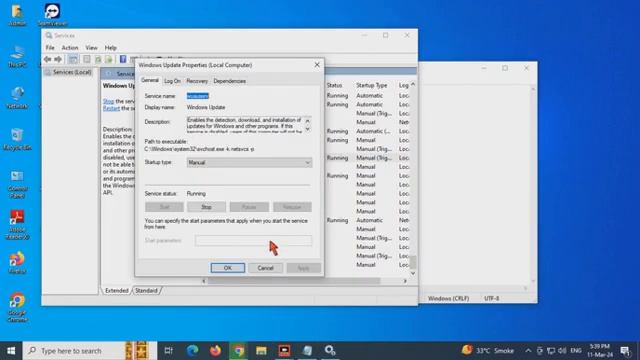640x360 pixels.
Task: Open the Action menu in Services
Action: pos(70,48)
